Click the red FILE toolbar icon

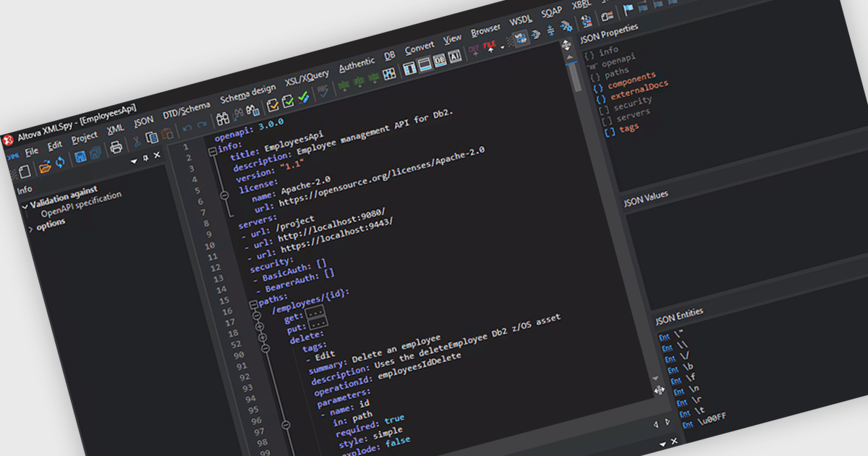[490, 46]
